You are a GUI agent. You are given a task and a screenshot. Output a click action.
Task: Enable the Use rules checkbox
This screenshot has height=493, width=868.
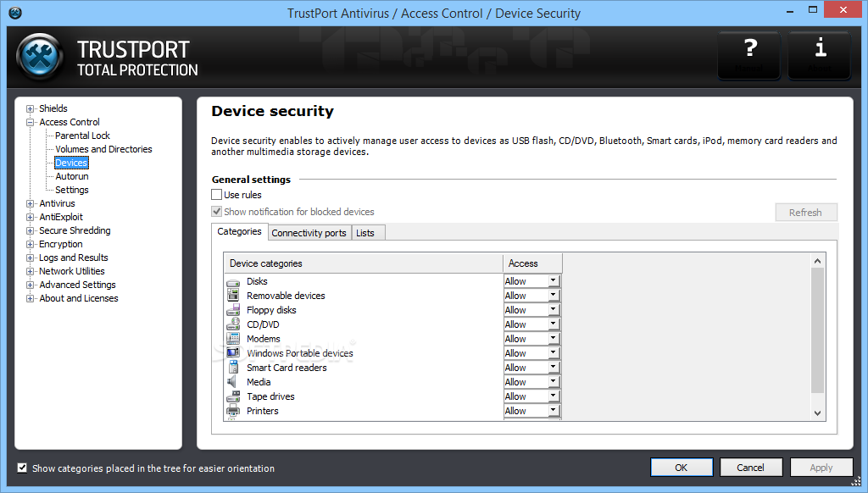(216, 195)
